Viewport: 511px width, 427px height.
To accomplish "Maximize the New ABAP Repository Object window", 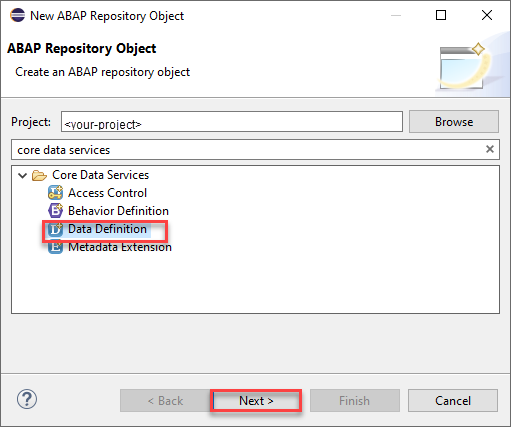I will click(441, 15).
